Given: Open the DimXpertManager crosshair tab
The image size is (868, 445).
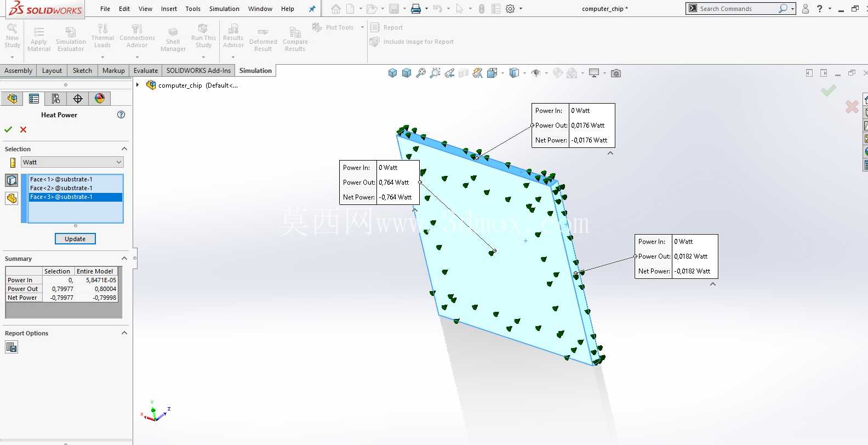Looking at the screenshot, I should coord(78,99).
